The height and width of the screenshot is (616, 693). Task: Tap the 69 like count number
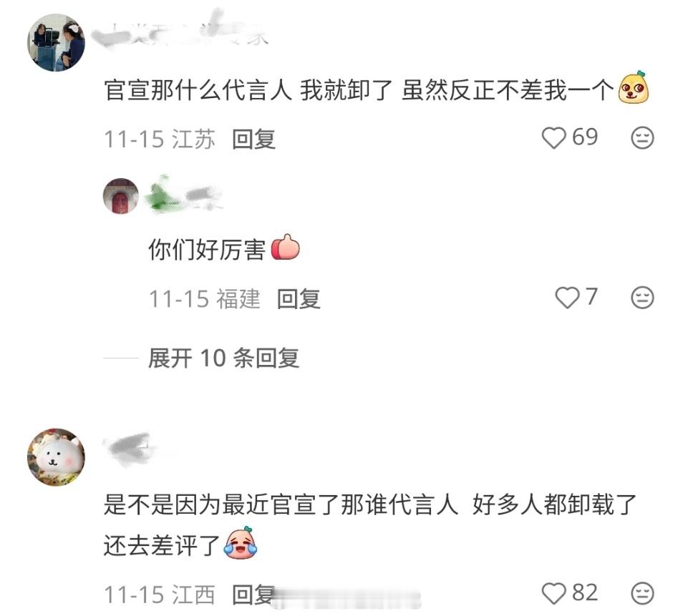(585, 137)
